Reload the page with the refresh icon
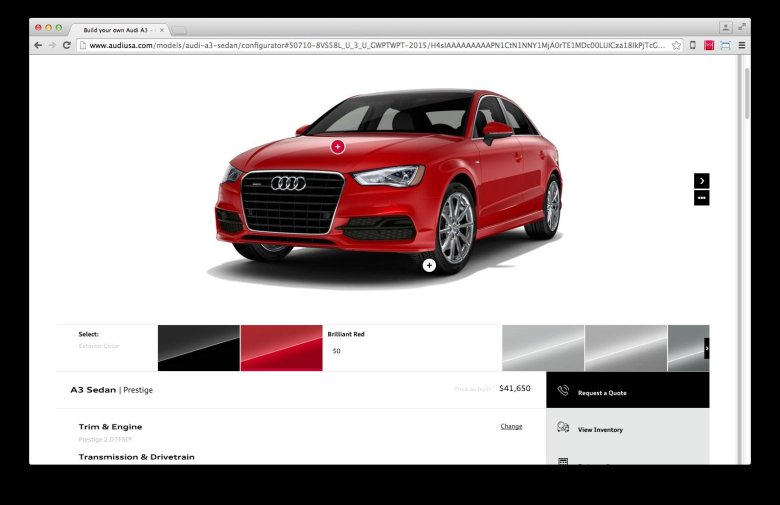 pyautogui.click(x=67, y=45)
